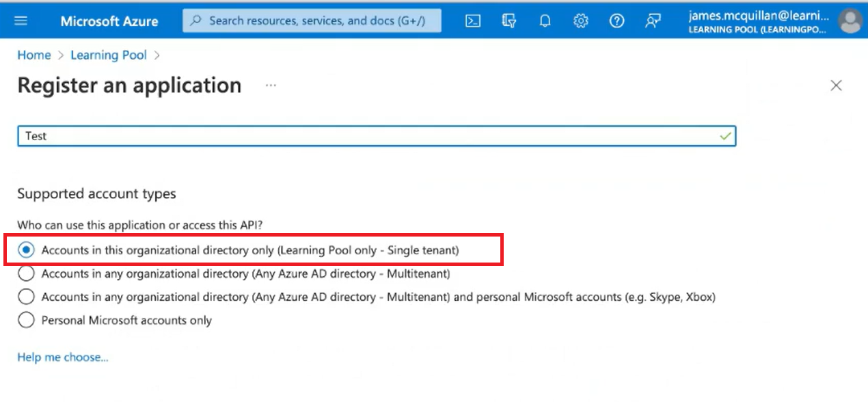Open the Azure portal hamburger menu

click(21, 21)
